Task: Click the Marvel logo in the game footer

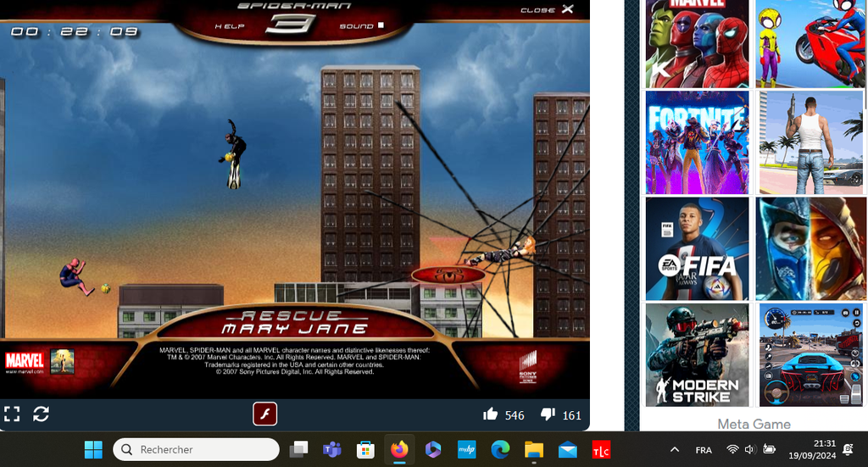Action: click(25, 363)
